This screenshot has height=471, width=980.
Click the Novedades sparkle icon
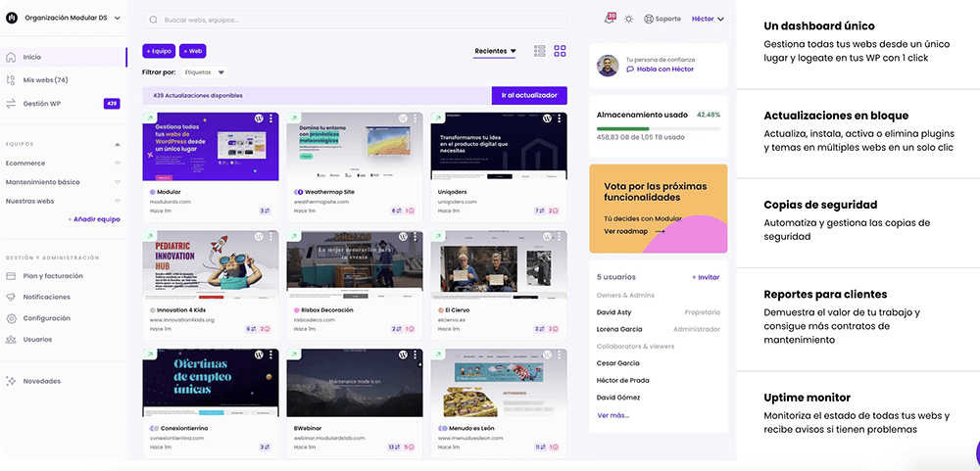tap(11, 381)
